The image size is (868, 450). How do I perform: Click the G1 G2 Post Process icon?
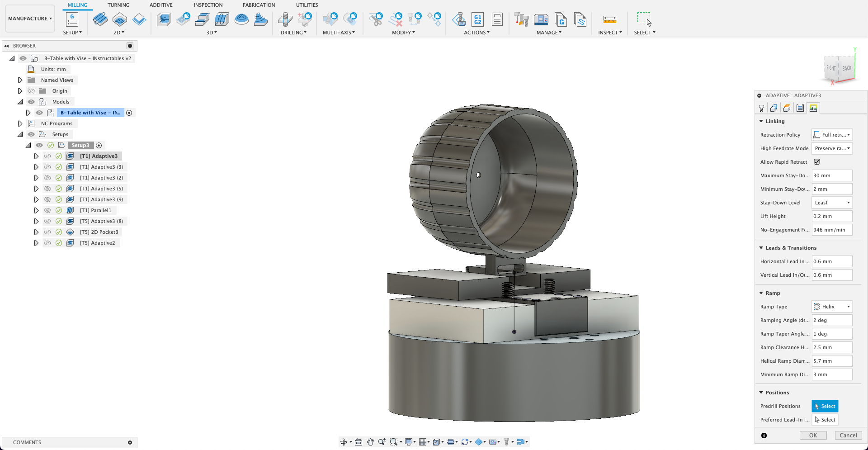click(478, 19)
